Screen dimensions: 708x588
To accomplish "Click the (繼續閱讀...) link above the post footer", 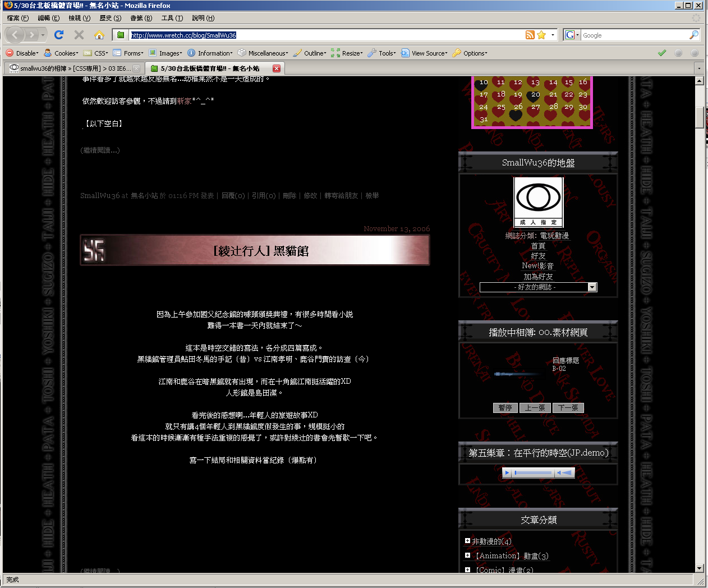I will coord(100,150).
